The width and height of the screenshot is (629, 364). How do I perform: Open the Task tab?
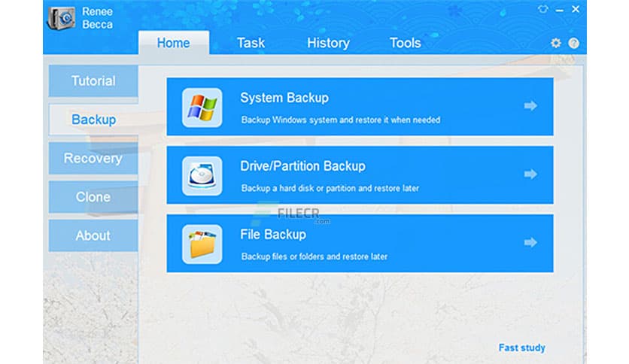251,43
